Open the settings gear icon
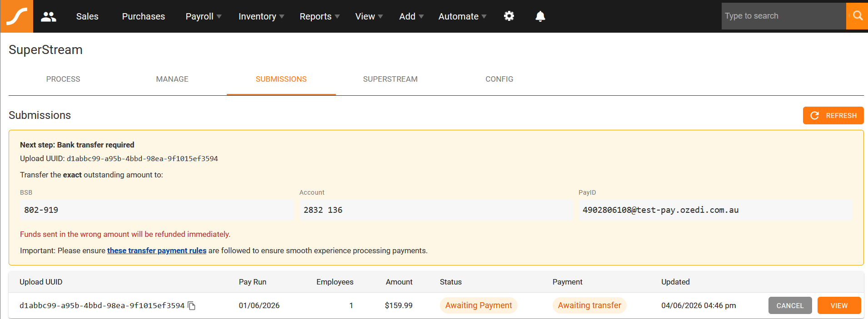Screen dimensions: 868x319 509,16
